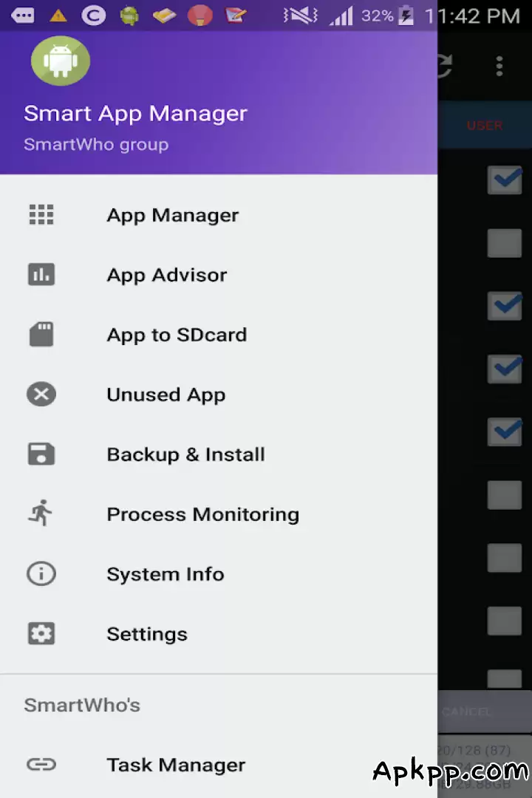Open the three-dot overflow menu

point(499,66)
